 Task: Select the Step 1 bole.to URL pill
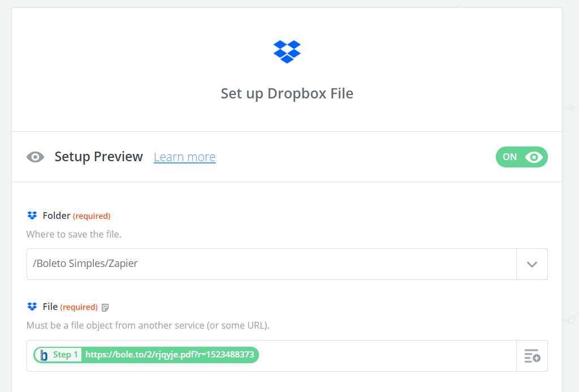click(x=146, y=355)
